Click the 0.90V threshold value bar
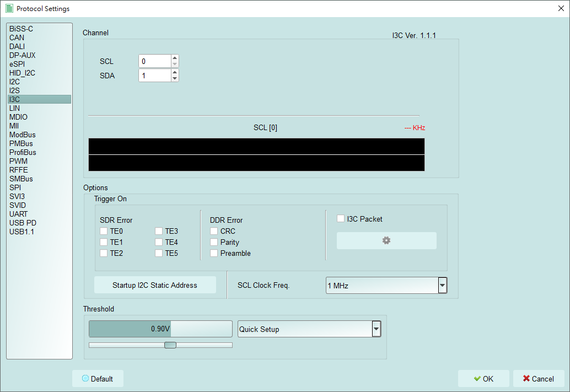570x392 pixels. pyautogui.click(x=160, y=329)
